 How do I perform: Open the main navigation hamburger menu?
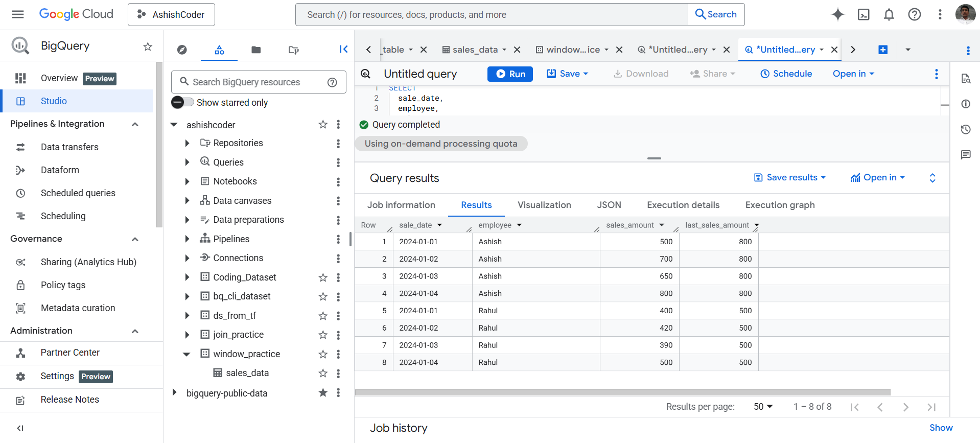click(x=18, y=14)
